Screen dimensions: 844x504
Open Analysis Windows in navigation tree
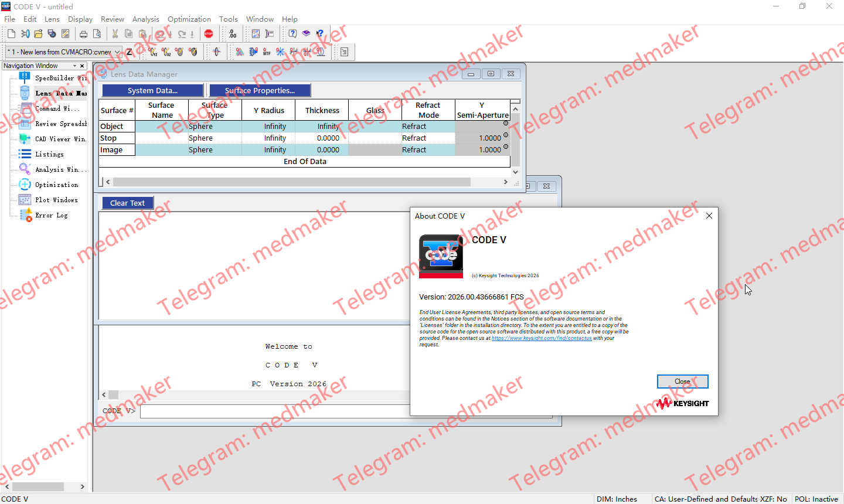coord(60,169)
